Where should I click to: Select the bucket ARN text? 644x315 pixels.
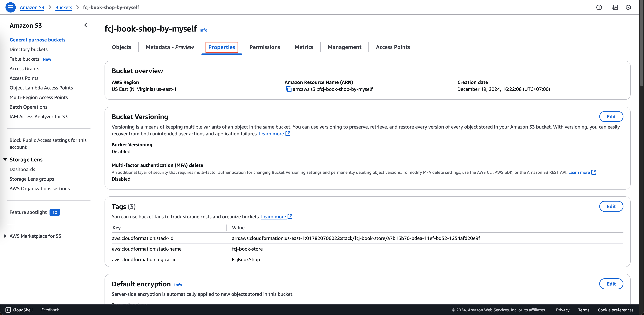(333, 89)
